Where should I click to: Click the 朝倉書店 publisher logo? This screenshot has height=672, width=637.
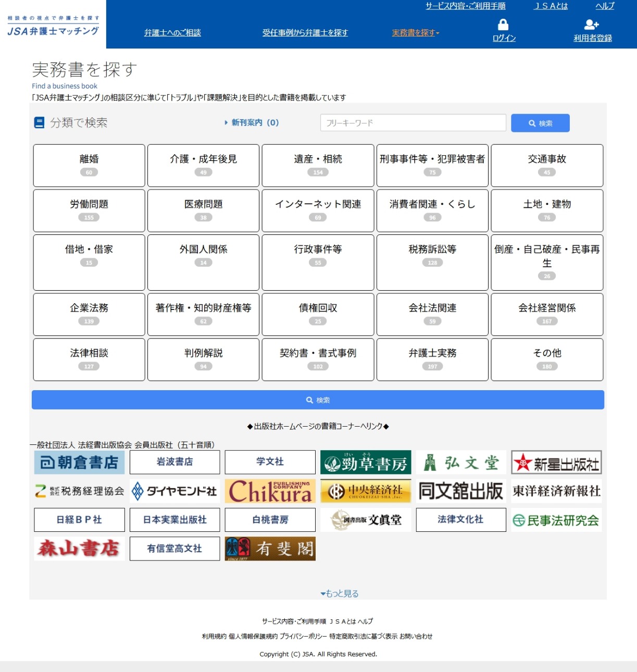pos(79,463)
